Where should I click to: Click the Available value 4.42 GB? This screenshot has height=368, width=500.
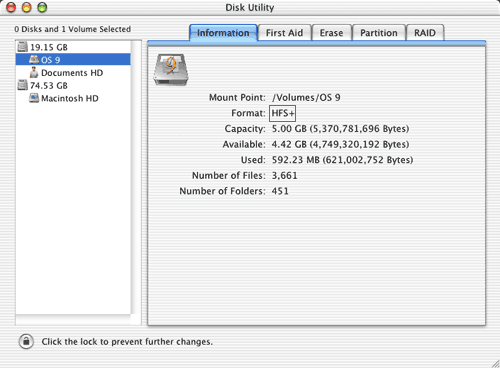tap(340, 144)
